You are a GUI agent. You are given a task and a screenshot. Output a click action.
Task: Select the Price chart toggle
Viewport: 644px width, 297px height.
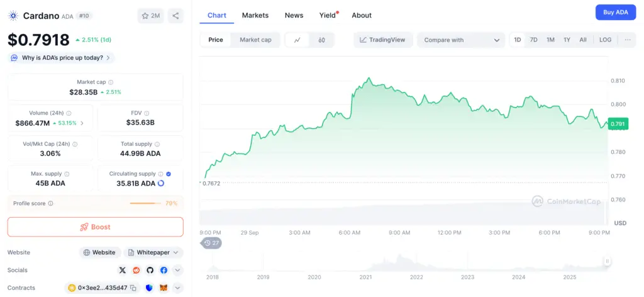pyautogui.click(x=216, y=40)
